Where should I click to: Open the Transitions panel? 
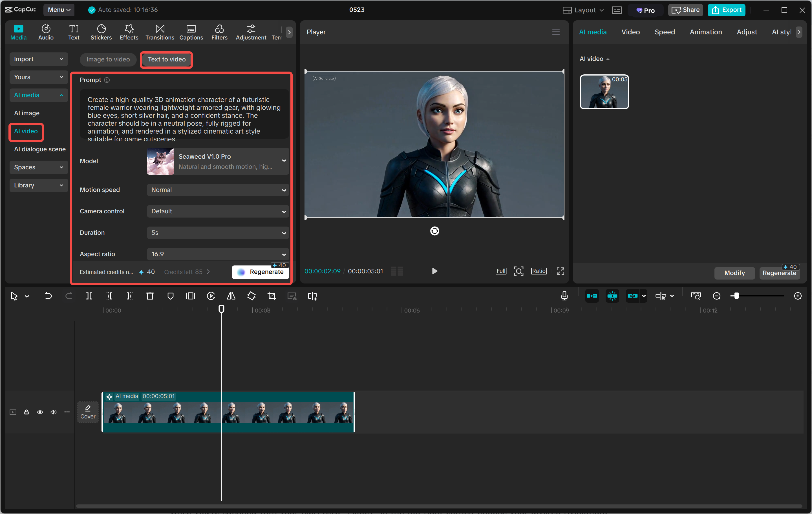coord(160,32)
